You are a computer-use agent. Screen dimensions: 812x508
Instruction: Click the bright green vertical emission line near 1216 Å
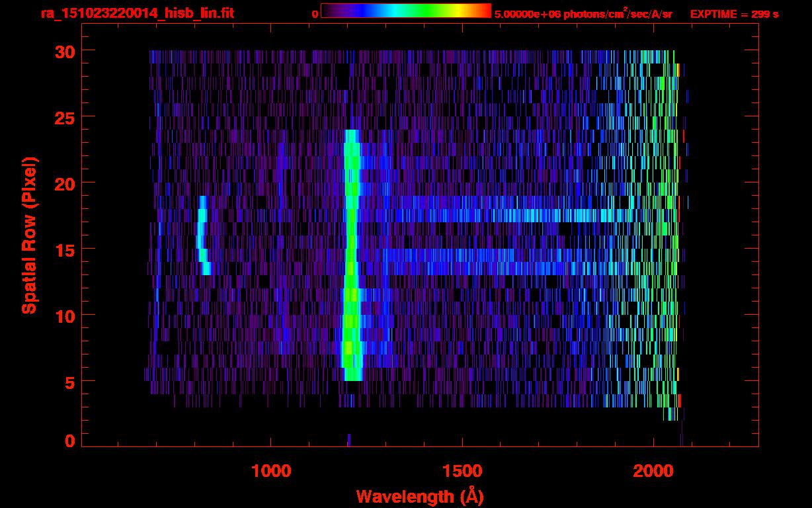coord(352,255)
